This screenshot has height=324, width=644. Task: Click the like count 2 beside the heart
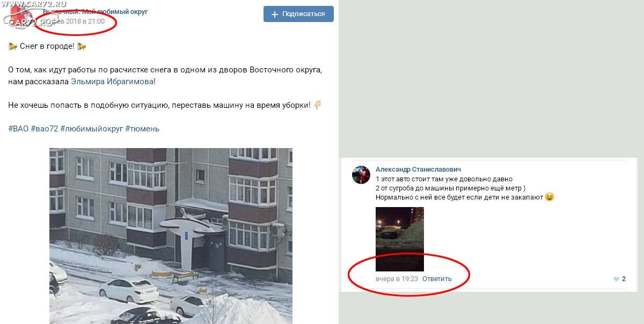click(624, 279)
